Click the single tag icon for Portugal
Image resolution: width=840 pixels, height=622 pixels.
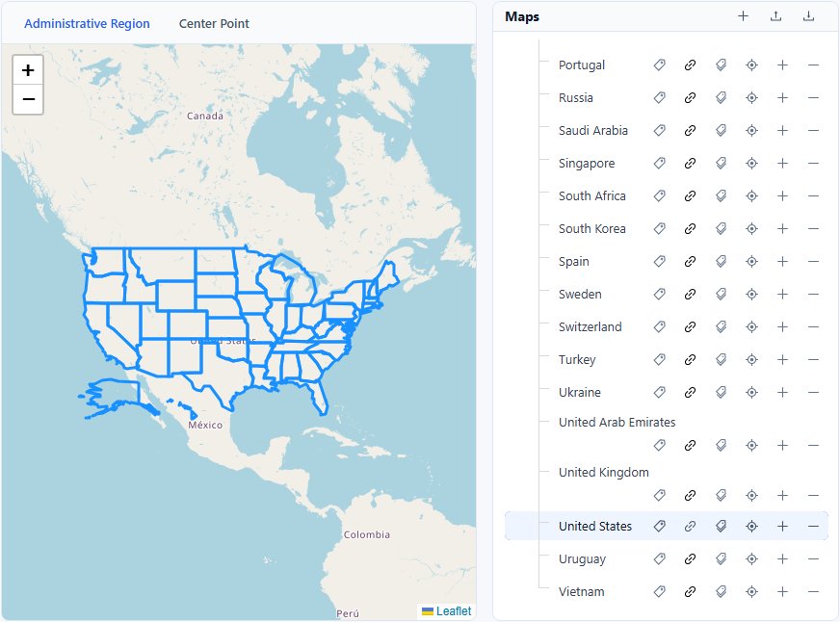[660, 65]
